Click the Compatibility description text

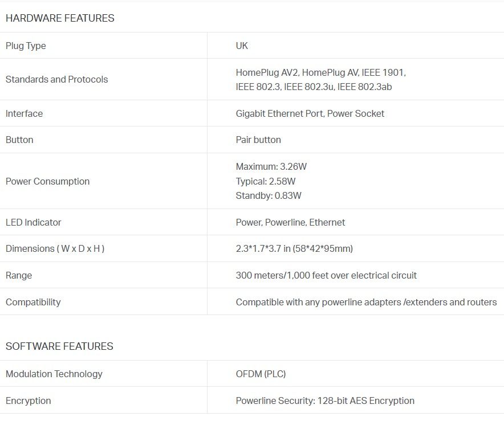[366, 302]
